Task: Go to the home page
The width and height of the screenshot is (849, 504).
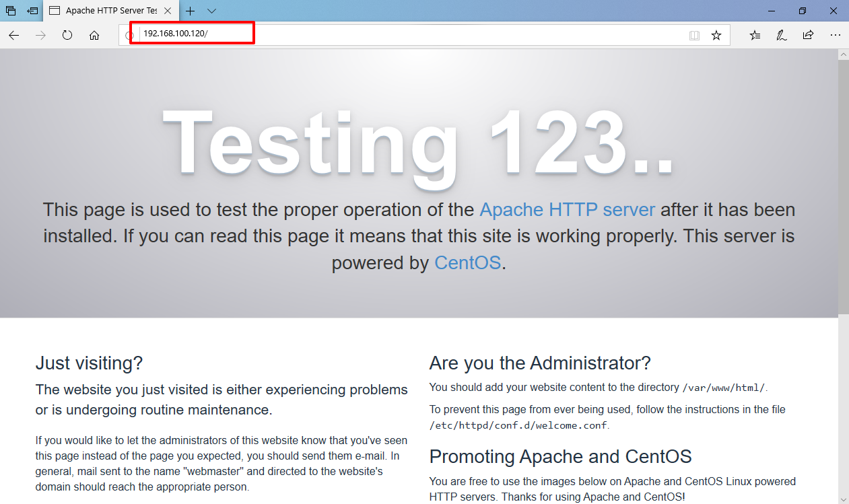Action: [x=94, y=36]
